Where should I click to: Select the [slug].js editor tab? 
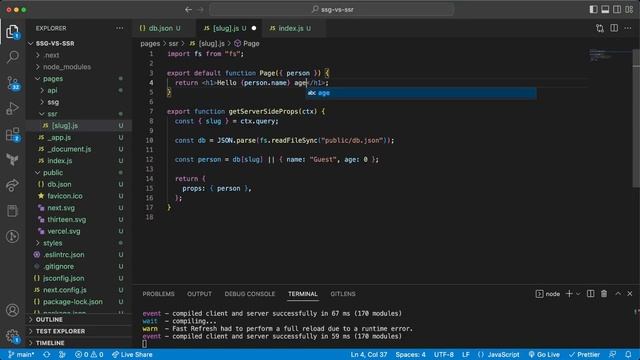230,28
